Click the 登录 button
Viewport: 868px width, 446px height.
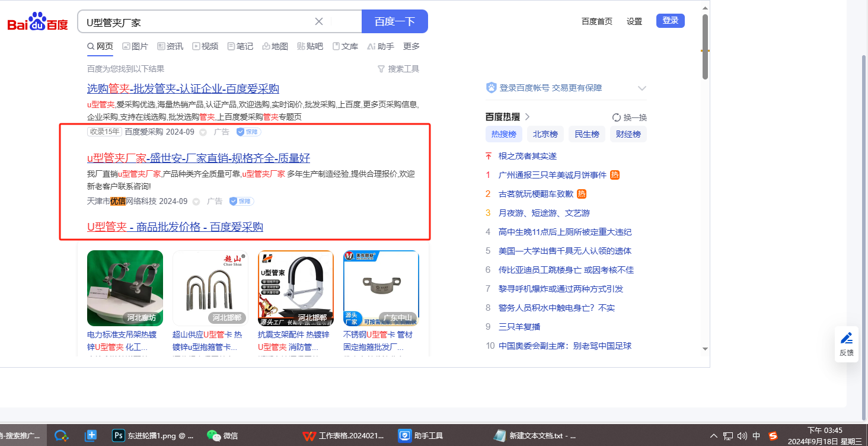point(671,21)
